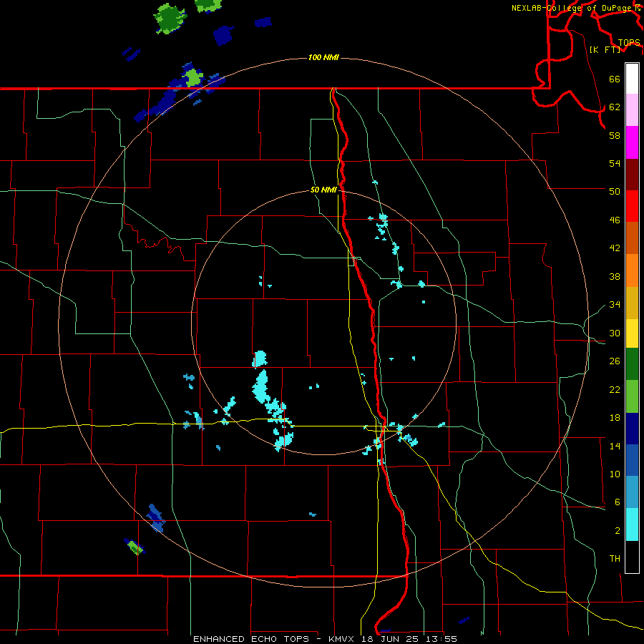Click the 66 value on the legend
Image resolution: width=644 pixels, height=644 pixels.
coord(615,79)
